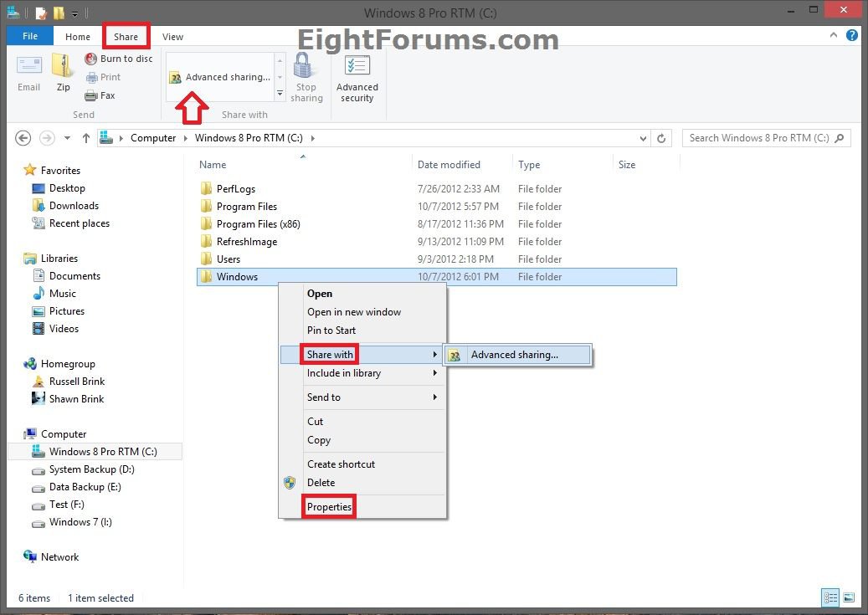Select the RefreshImage folder row
This screenshot has width=868, height=615.
(437, 241)
